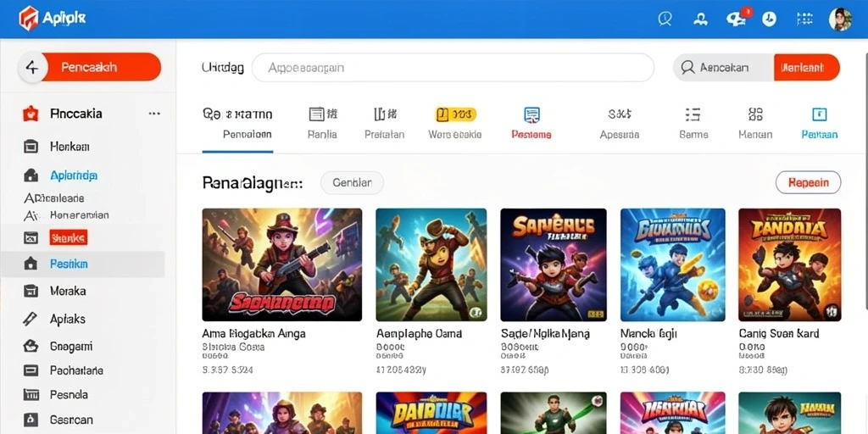Select Pinccakia in the sidebar
The image size is (868, 434).
[x=75, y=114]
